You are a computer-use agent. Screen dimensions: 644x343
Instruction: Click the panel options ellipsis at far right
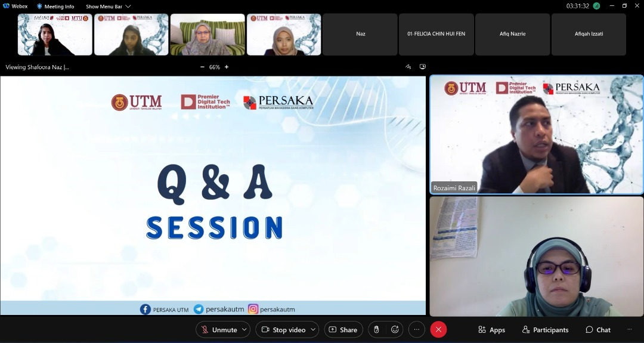(630, 329)
